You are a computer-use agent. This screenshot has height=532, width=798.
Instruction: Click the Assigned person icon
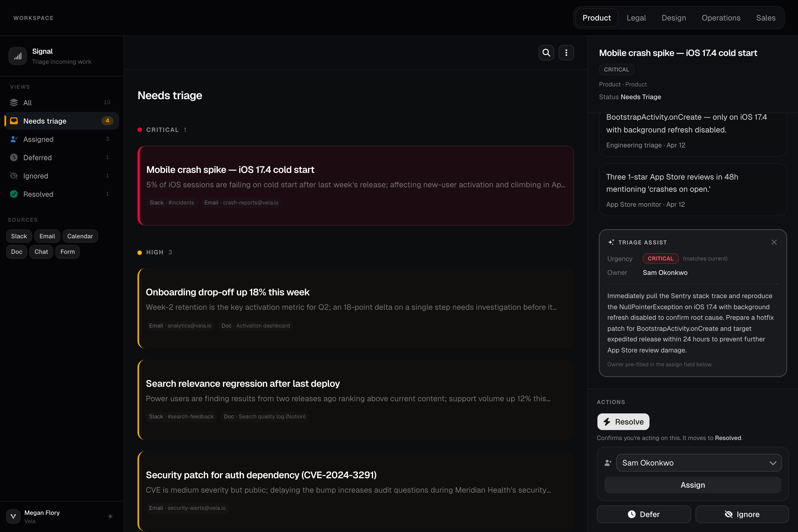pyautogui.click(x=14, y=139)
